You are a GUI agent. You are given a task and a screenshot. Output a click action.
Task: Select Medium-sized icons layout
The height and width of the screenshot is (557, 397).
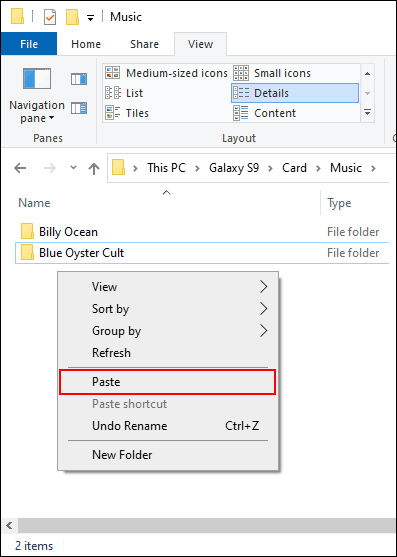[x=166, y=73]
